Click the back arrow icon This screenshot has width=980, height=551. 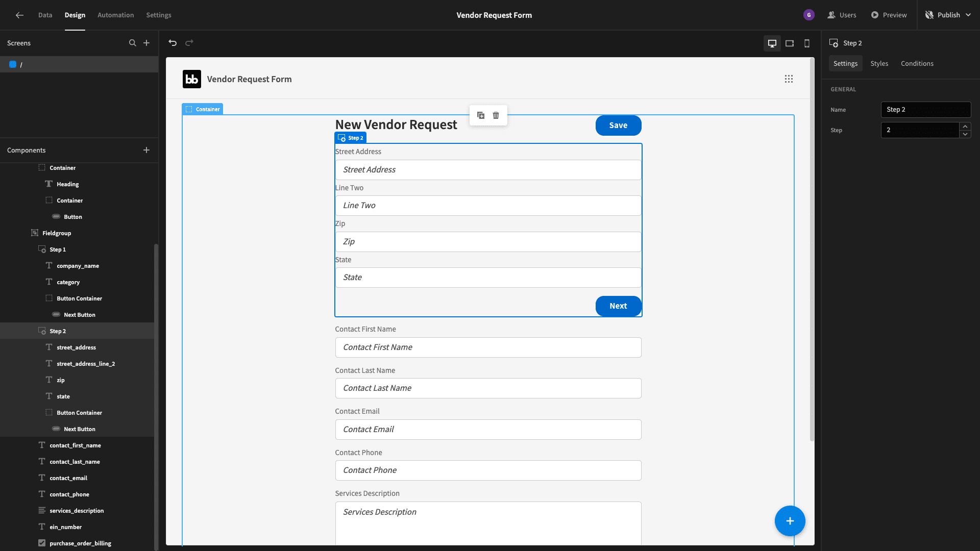pyautogui.click(x=19, y=15)
